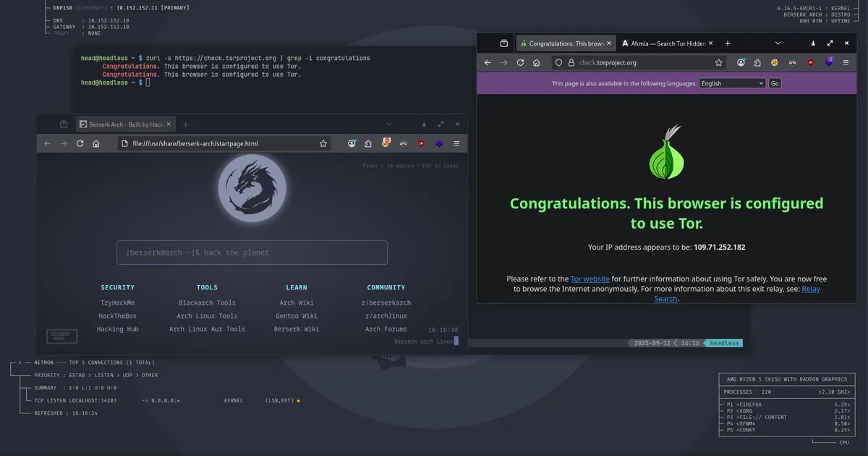Open new tab in Tor window
Viewport: 868px width, 456px height.
pyautogui.click(x=728, y=43)
